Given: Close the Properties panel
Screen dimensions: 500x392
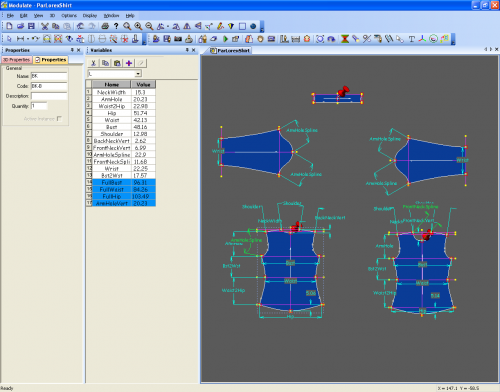Looking at the screenshot, I should (x=79, y=50).
